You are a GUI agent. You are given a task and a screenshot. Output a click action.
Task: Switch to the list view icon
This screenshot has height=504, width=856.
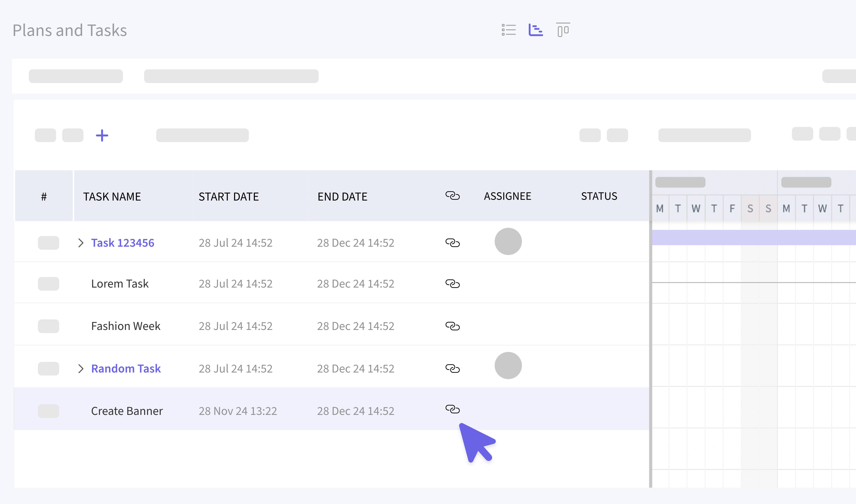[508, 30]
